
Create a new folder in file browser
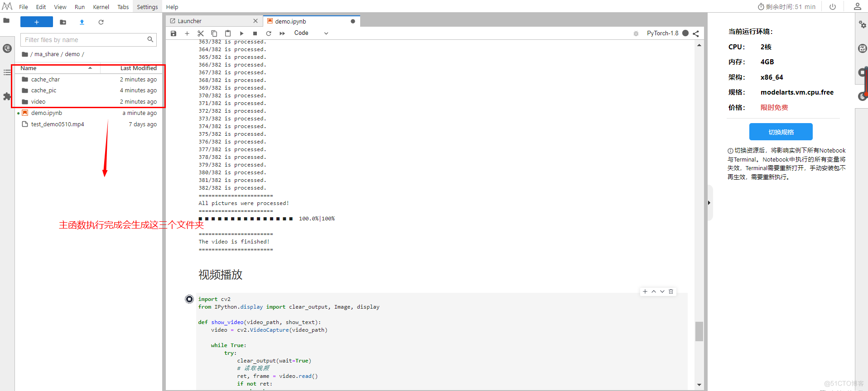coord(63,22)
